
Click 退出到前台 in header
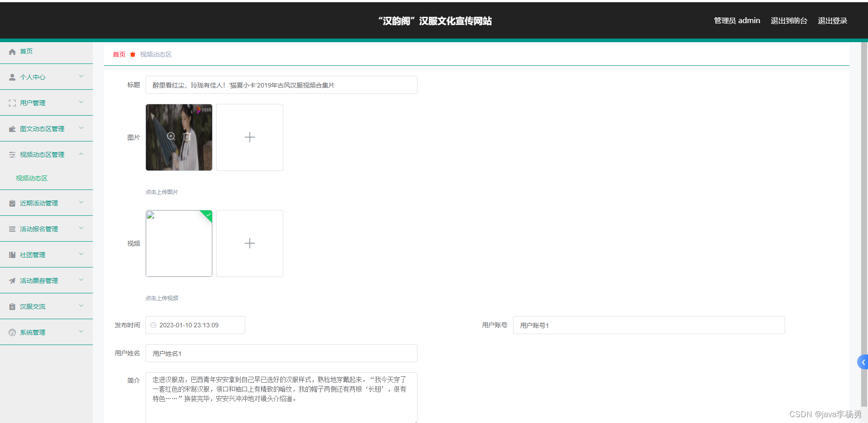pyautogui.click(x=789, y=21)
